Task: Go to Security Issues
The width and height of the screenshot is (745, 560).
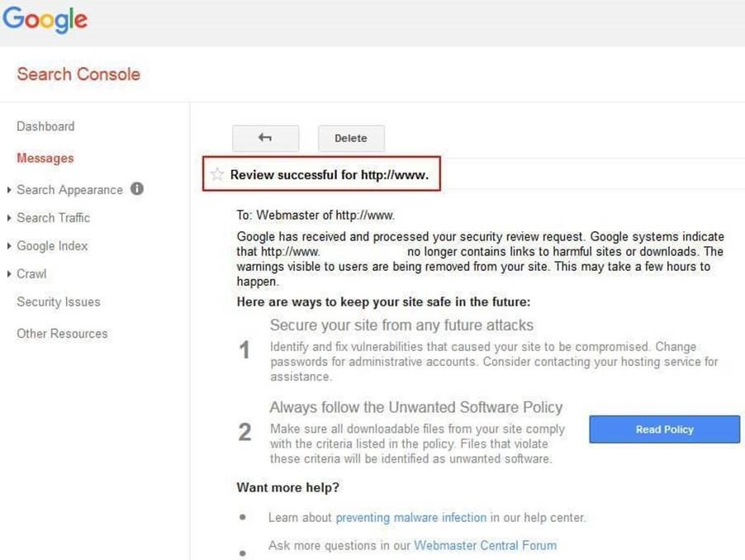Action: (59, 302)
